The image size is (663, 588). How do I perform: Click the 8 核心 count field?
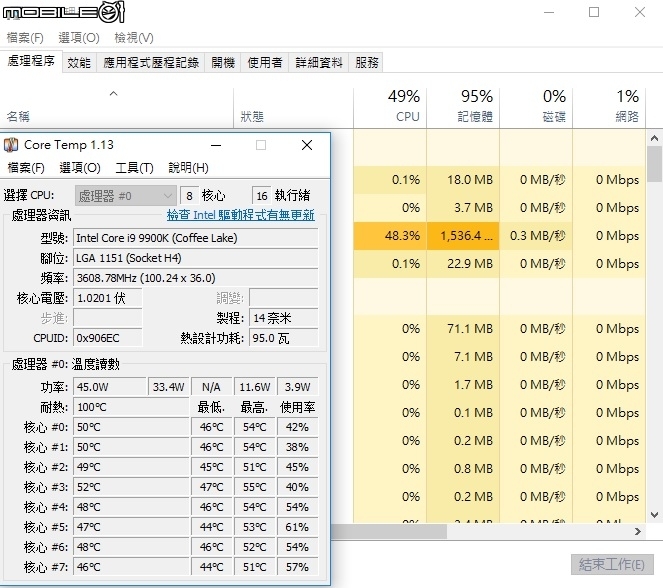189,196
